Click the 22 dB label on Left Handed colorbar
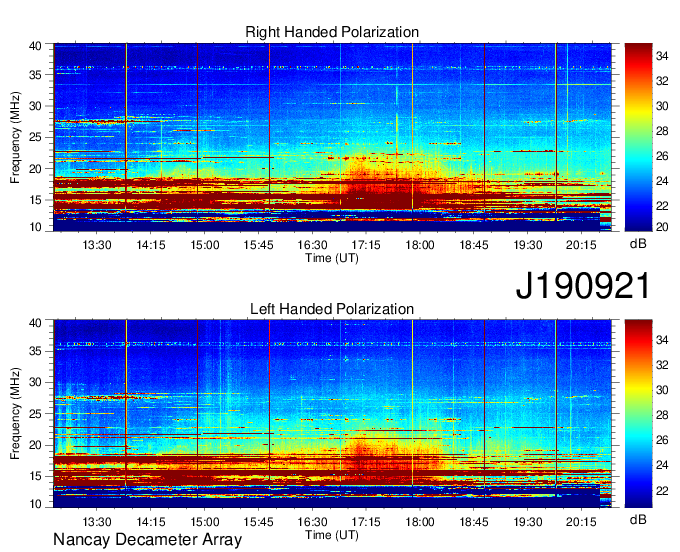Viewport: 680px width, 552px height. (662, 490)
